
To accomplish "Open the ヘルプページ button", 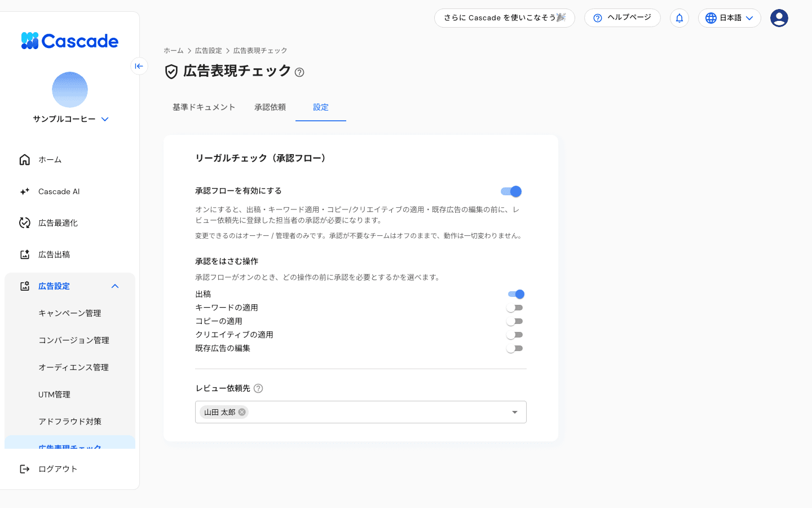I will click(x=623, y=18).
